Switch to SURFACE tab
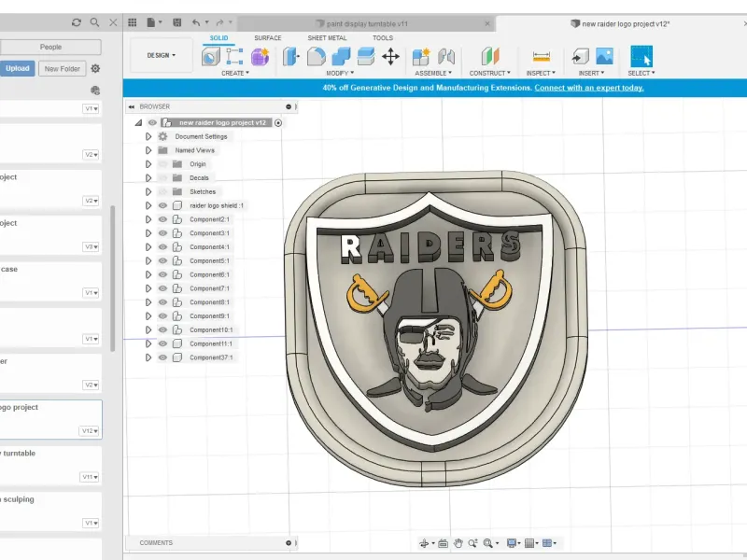This screenshot has width=747, height=560. [x=268, y=38]
